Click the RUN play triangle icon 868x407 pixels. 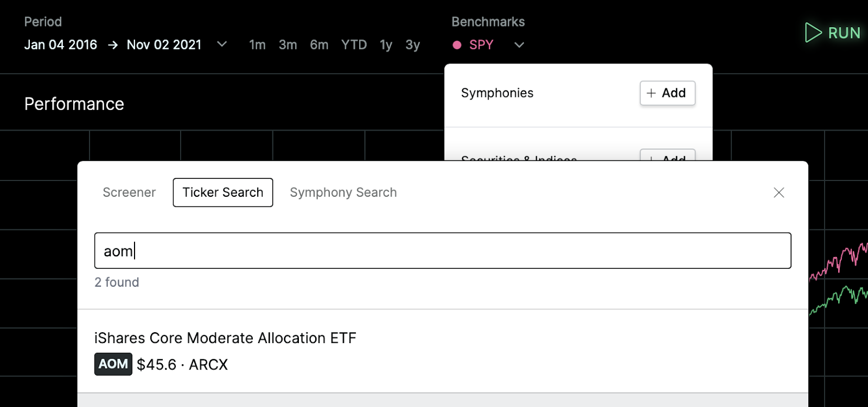click(x=813, y=33)
